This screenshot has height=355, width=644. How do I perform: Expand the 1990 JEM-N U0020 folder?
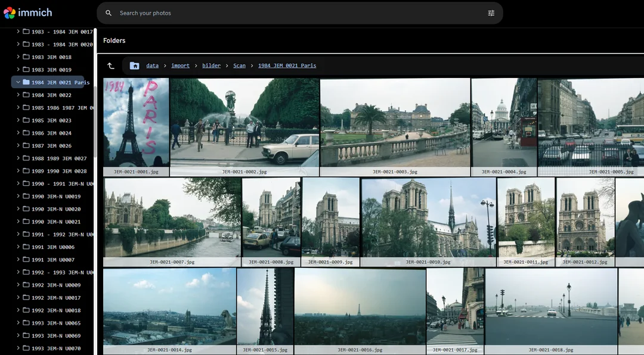click(18, 209)
